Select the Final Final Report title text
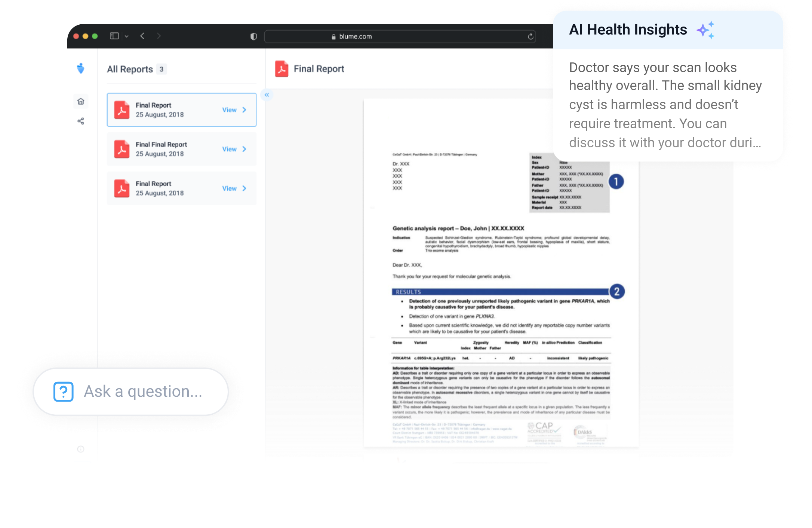This screenshot has width=812, height=528. [161, 144]
